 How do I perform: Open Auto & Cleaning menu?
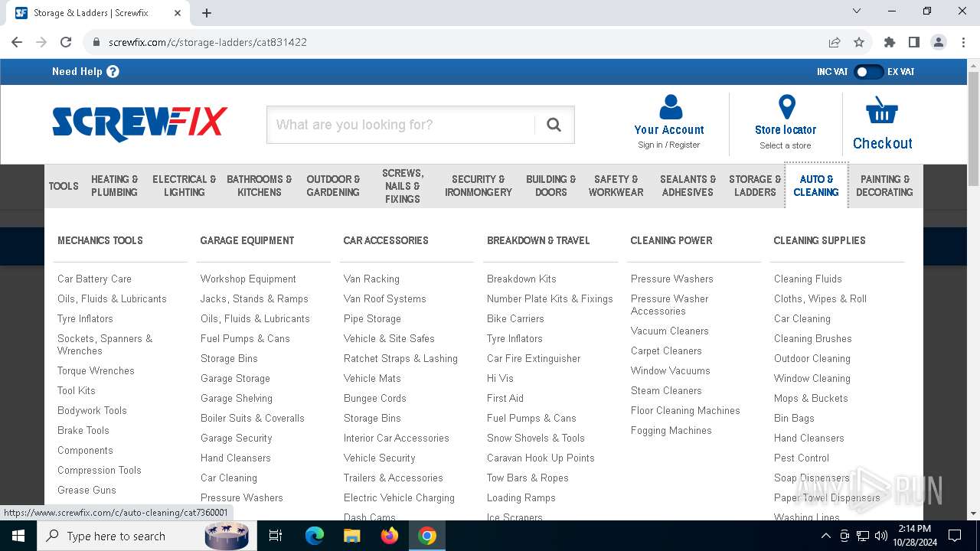[x=816, y=186]
